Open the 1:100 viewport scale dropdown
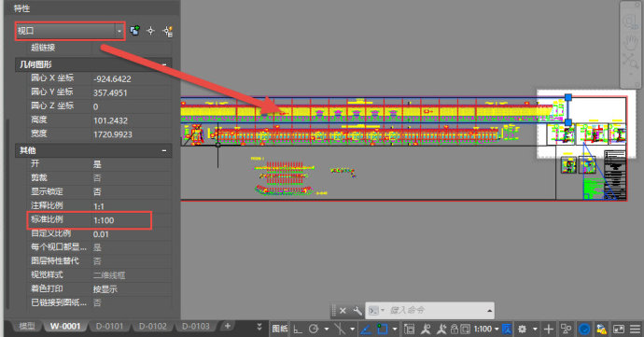Screen dimensions: 644x337 (x=486, y=329)
